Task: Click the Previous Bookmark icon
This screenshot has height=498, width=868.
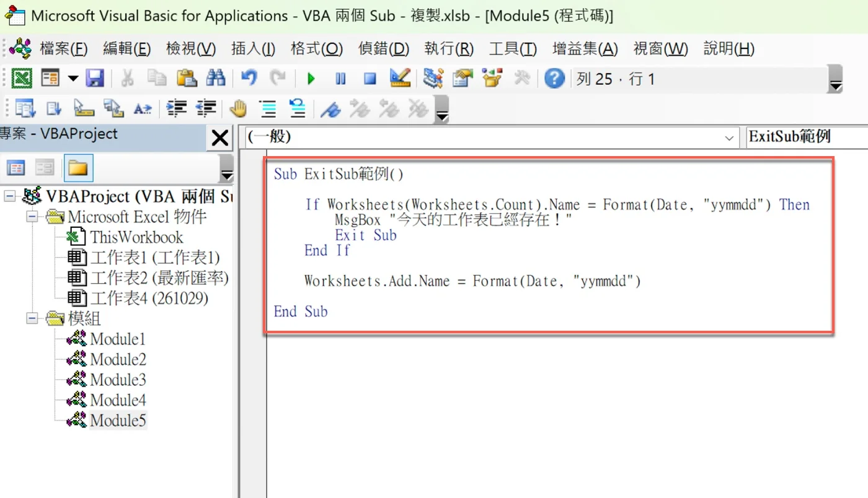Action: click(x=389, y=109)
